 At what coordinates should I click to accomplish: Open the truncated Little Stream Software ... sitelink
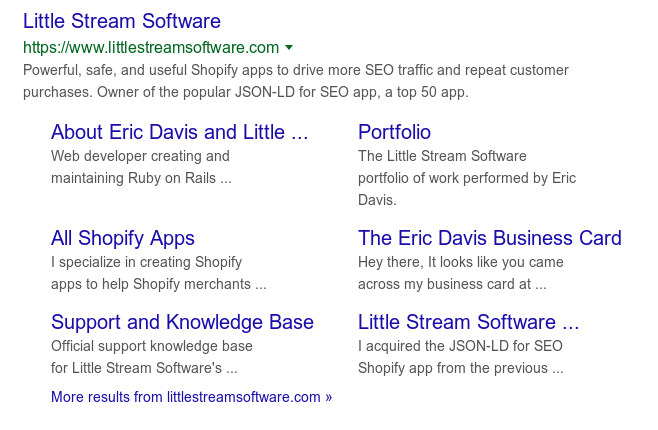[x=468, y=322]
